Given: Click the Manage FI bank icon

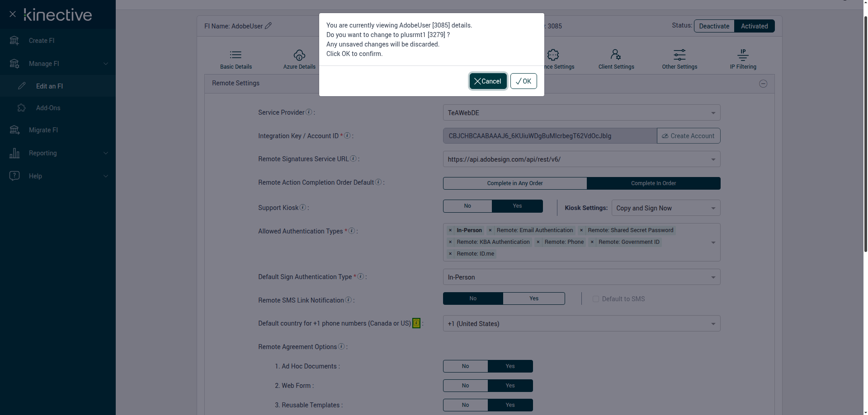Looking at the screenshot, I should pos(14,64).
